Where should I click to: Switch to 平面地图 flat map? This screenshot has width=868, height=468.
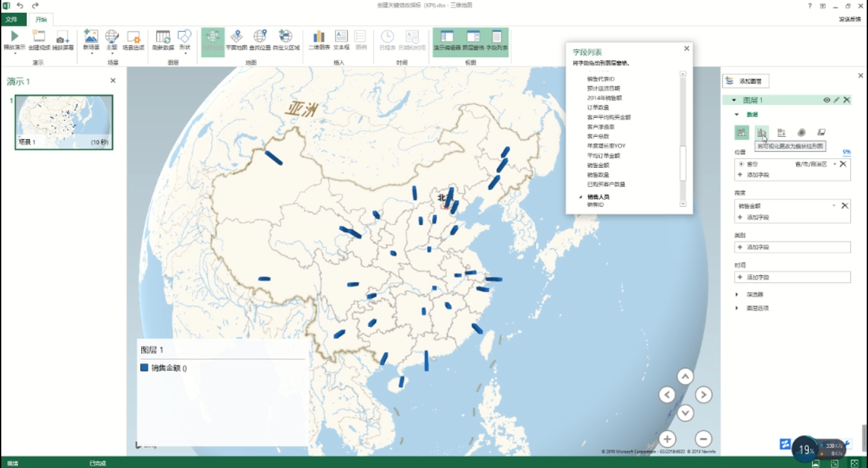[236, 39]
